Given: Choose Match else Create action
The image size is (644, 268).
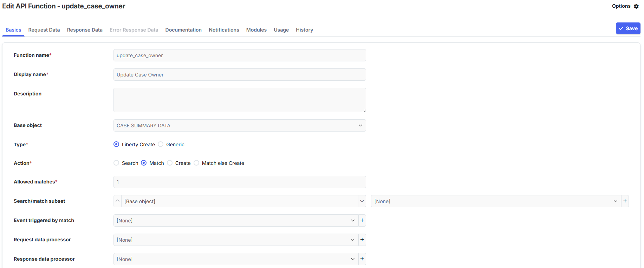Looking at the screenshot, I should pos(196,163).
